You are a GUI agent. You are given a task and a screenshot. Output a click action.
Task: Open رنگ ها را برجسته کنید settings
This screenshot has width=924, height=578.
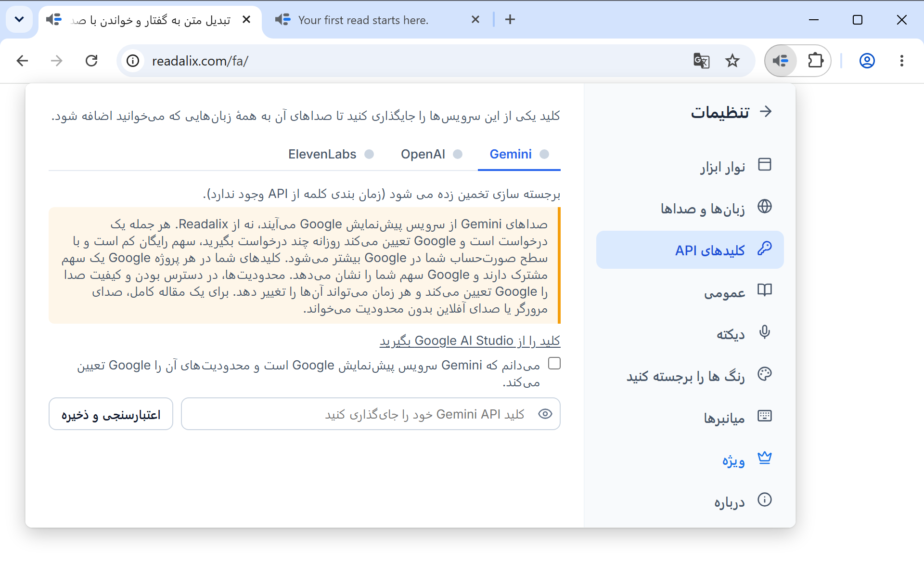coord(690,376)
